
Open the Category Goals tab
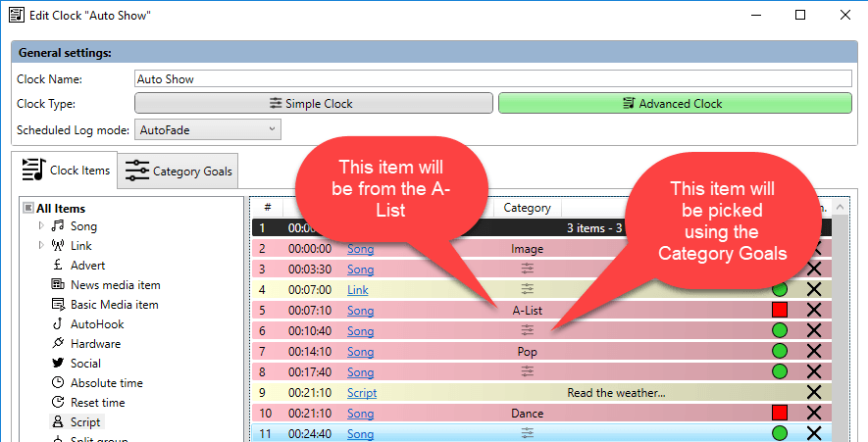click(178, 171)
